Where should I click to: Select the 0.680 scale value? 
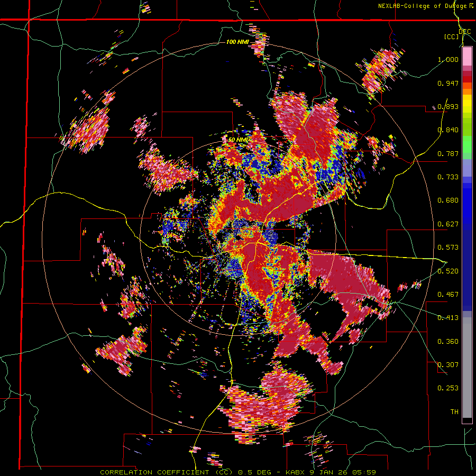point(448,200)
